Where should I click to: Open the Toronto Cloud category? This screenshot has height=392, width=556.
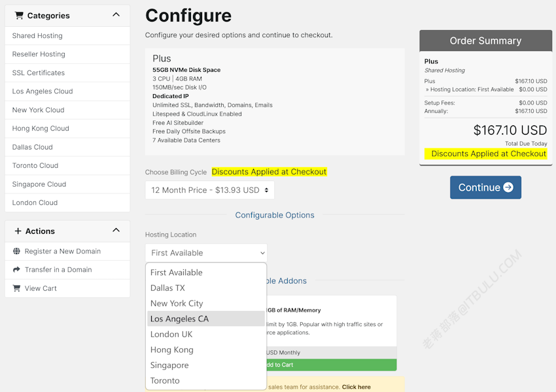67,166
